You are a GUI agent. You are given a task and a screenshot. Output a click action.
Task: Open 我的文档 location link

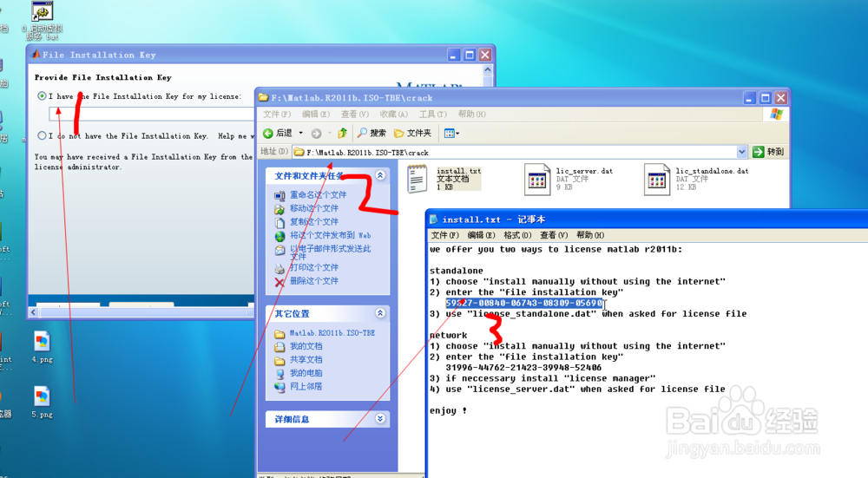coord(306,346)
